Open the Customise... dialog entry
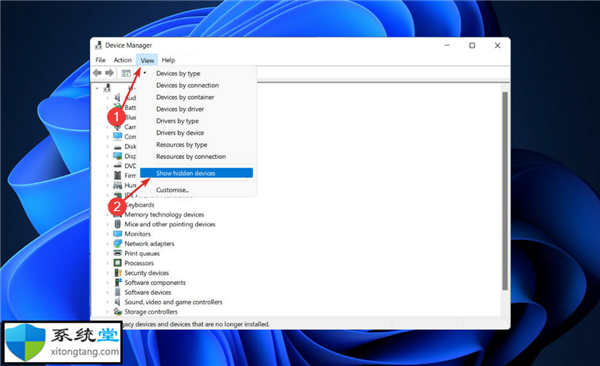 [x=197, y=190]
